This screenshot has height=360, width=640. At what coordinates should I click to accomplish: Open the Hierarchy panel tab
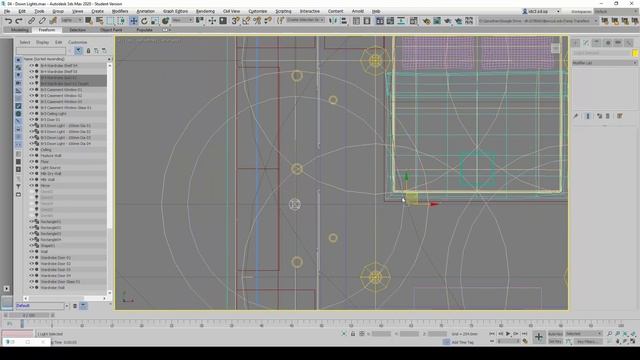pos(596,42)
